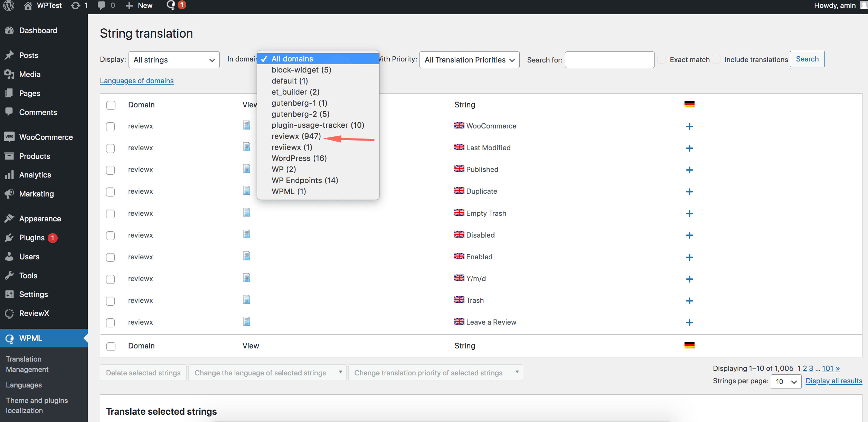Click the view document icon for Last Modified row
The image size is (868, 422).
(246, 147)
